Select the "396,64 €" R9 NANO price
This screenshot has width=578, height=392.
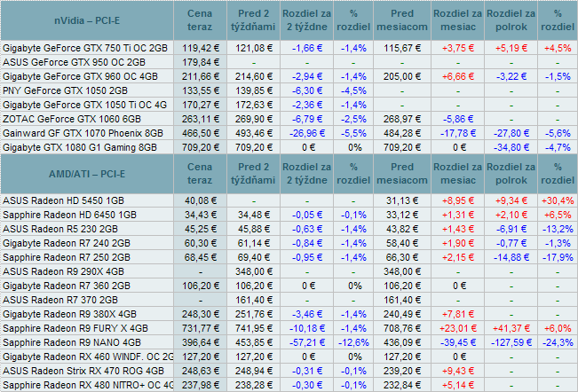point(200,342)
